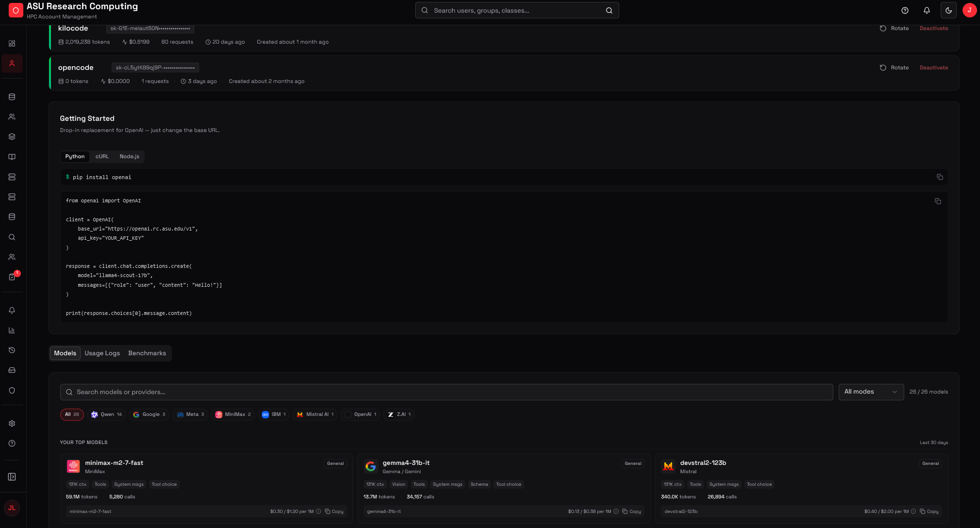Click pricing info icon on the gemma4-31b-it card
Viewport: 980px width, 528px height.
click(616, 511)
